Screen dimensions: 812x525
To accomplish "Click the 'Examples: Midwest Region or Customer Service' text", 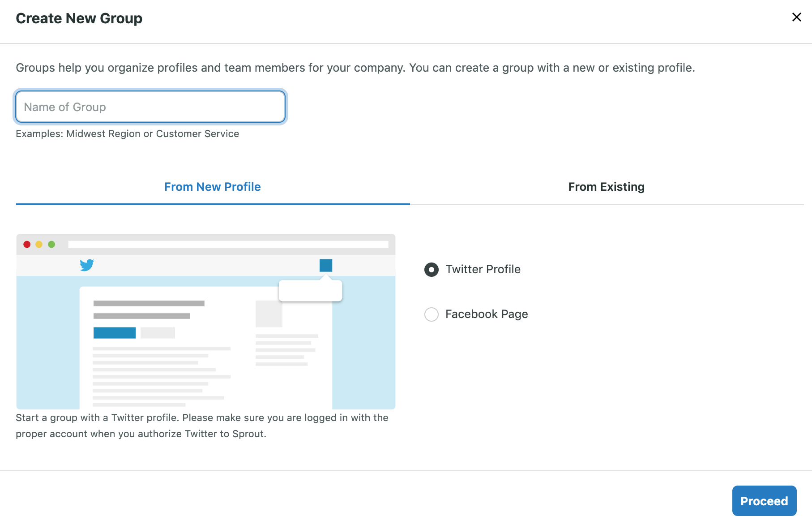I will click(x=128, y=134).
